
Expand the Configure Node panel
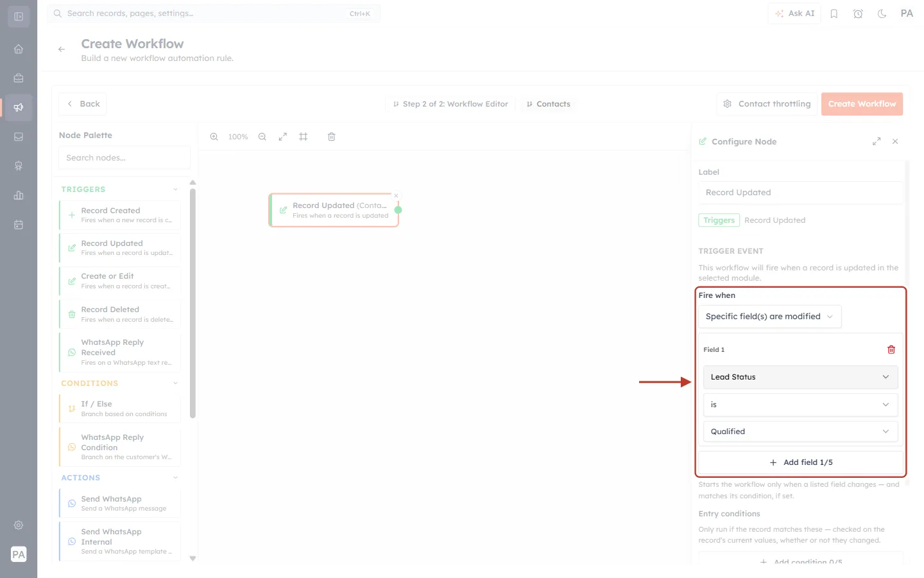(877, 141)
